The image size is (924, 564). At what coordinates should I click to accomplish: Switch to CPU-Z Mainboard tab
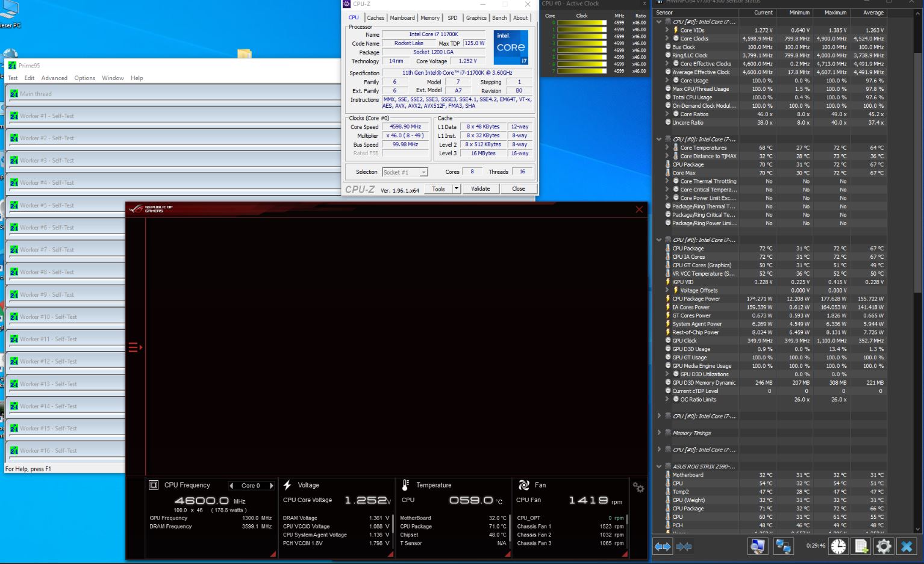click(402, 18)
